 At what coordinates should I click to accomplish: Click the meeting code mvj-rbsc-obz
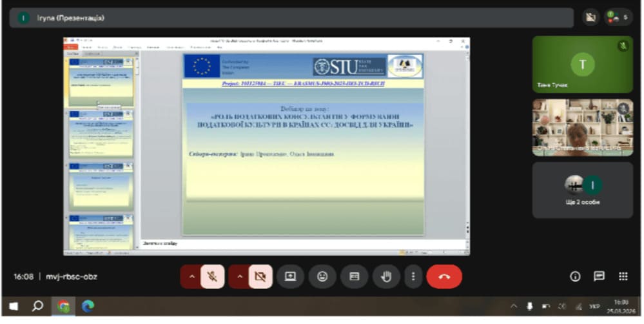[72, 276]
